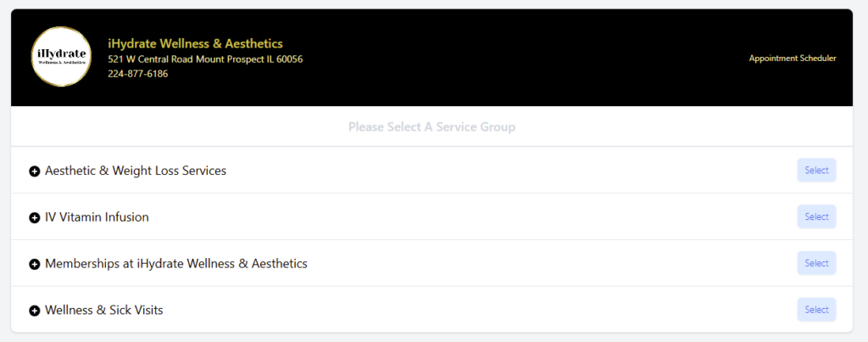This screenshot has height=342, width=868.
Task: Open the Appointment Scheduler header link
Action: 793,59
